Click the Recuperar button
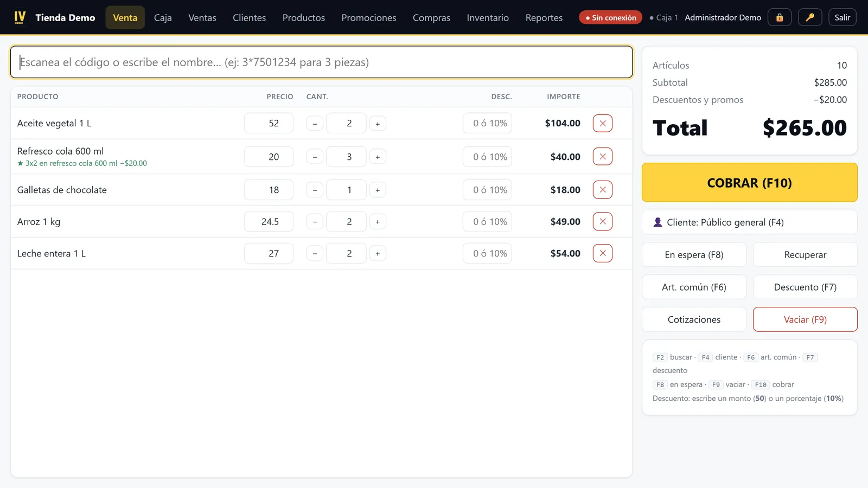Image resolution: width=868 pixels, height=488 pixels. point(805,255)
